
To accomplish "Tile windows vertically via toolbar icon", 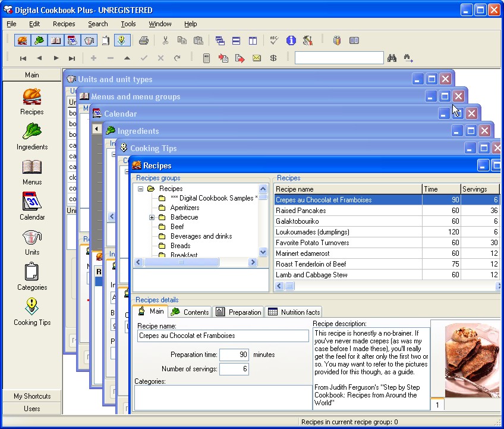I will pos(253,40).
